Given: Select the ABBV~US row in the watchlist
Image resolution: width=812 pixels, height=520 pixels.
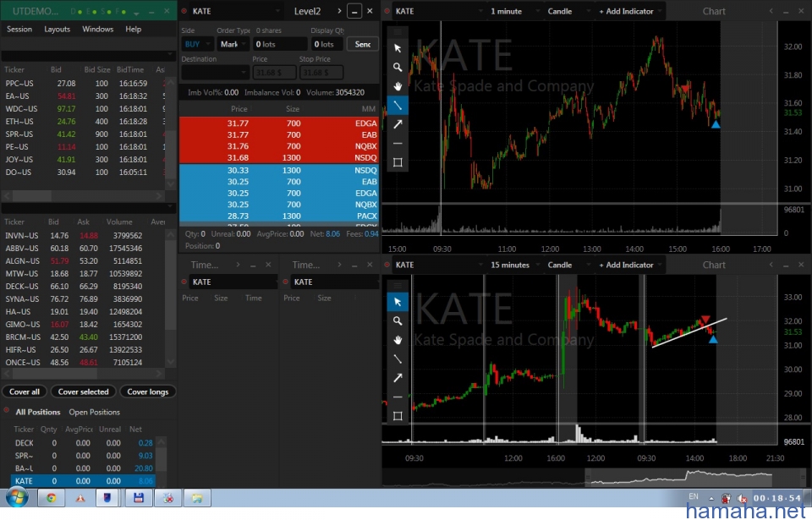Looking at the screenshot, I should [83, 248].
